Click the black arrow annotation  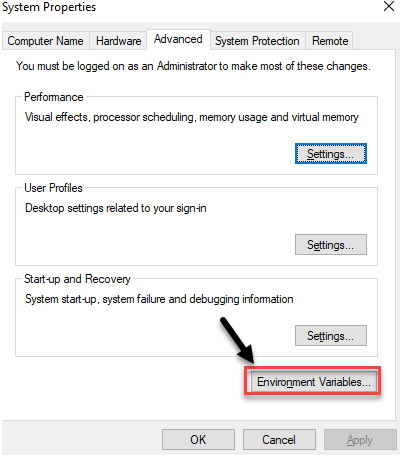tap(237, 340)
